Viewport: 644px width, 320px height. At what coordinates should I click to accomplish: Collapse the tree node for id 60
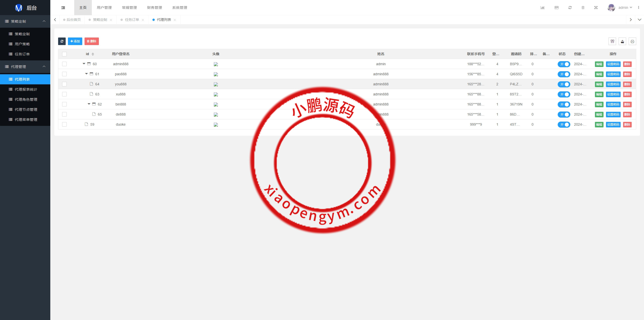[x=84, y=64]
